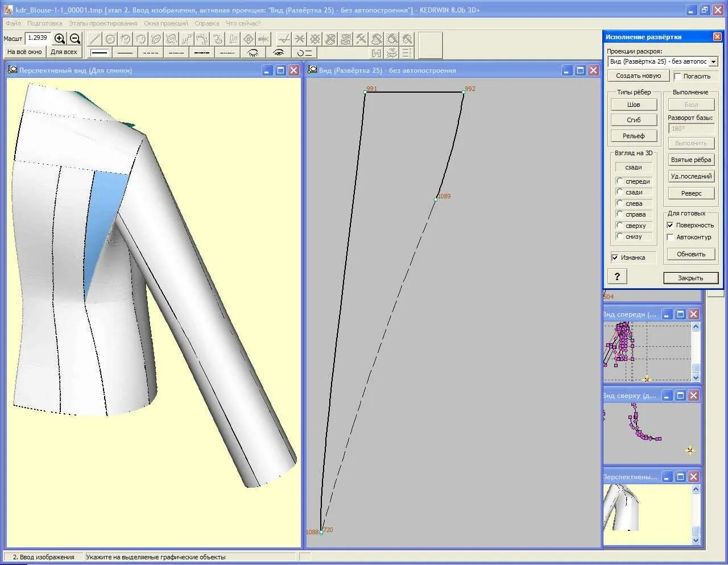Image resolution: width=728 pixels, height=565 pixels.
Task: Click the list lines icon in toolbar
Action: 407,53
